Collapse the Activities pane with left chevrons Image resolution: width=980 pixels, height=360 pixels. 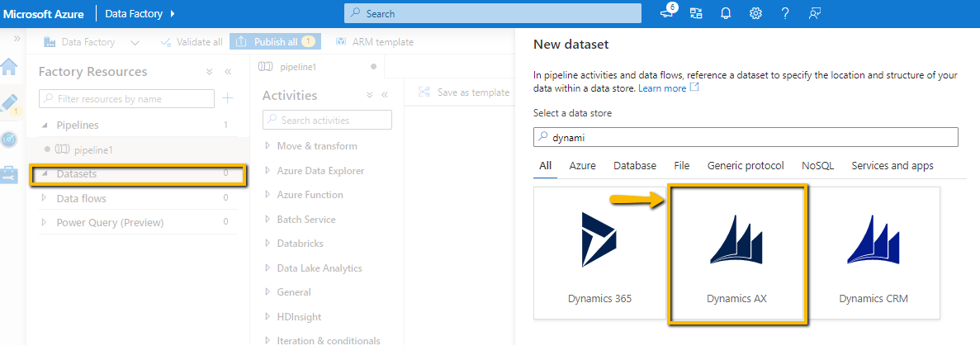[385, 95]
